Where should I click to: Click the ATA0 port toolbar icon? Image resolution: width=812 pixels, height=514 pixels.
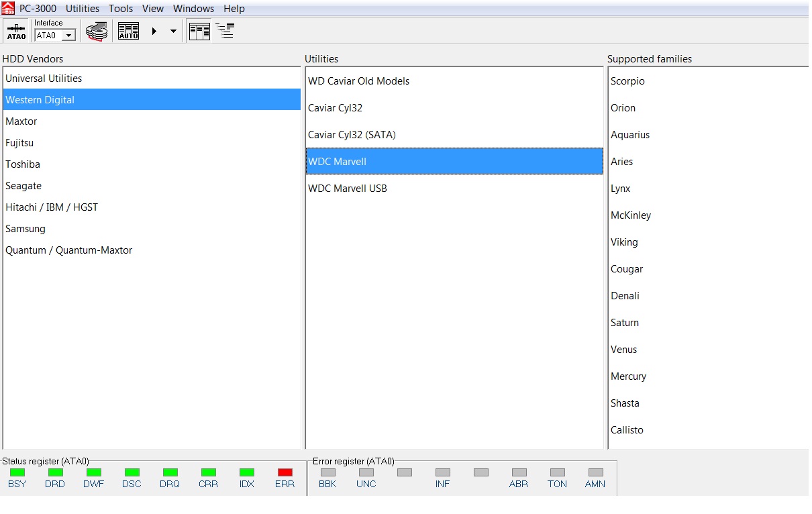tap(16, 31)
